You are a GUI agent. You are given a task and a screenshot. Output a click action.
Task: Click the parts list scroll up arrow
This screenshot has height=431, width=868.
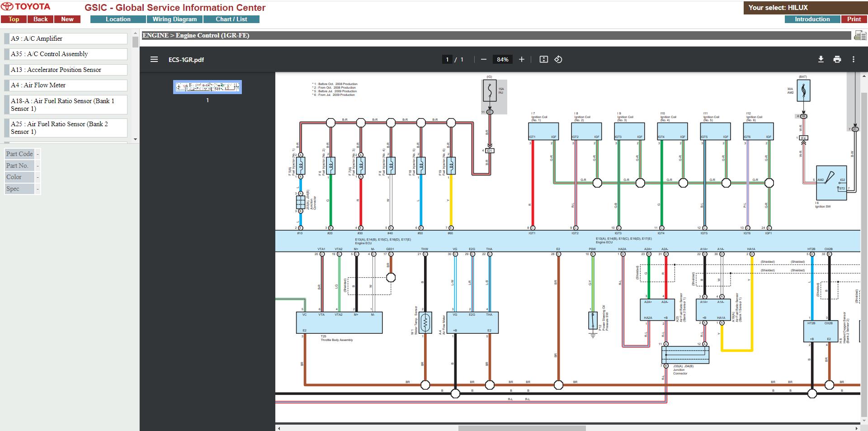coord(135,33)
